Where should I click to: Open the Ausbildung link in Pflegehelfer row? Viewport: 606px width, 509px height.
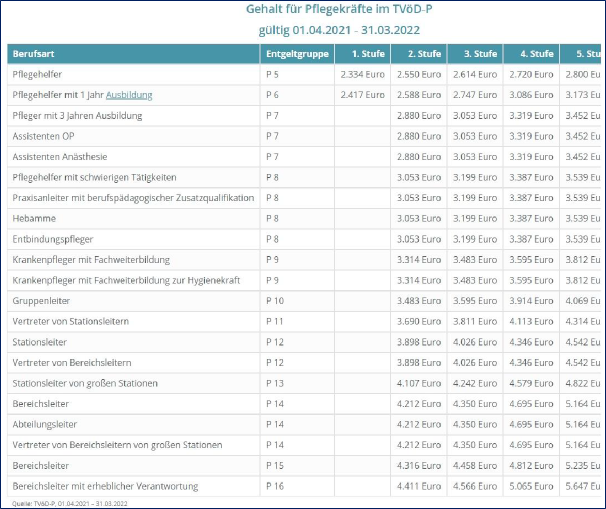click(129, 95)
